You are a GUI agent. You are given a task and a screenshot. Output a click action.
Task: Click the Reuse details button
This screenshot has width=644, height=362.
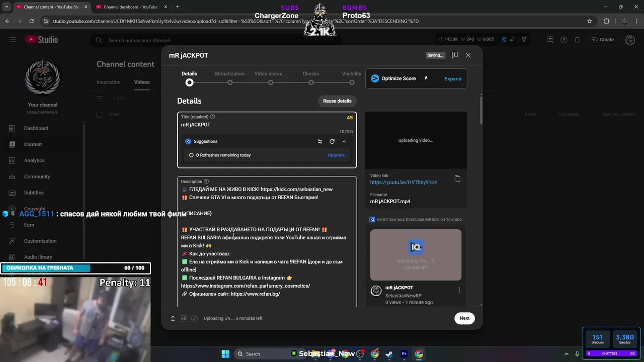(x=337, y=101)
